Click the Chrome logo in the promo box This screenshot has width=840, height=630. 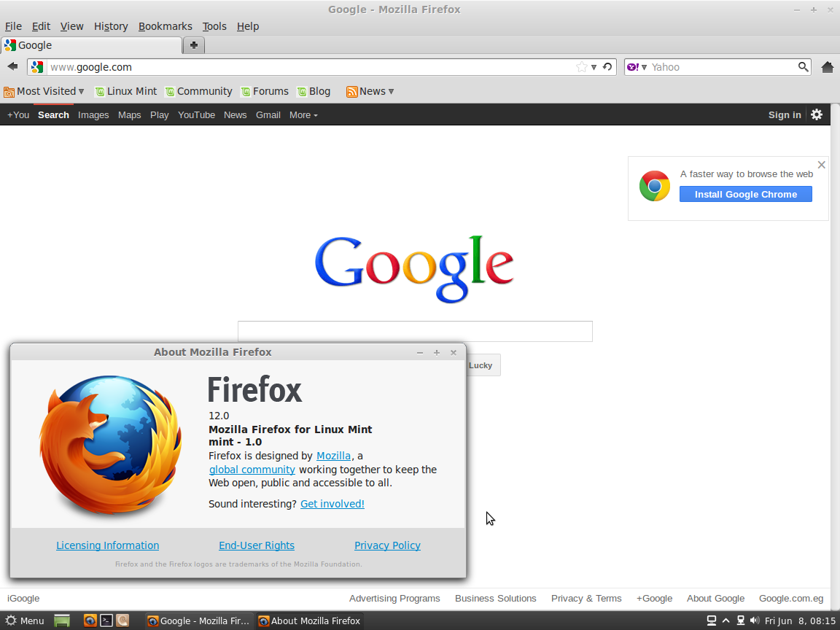(655, 186)
